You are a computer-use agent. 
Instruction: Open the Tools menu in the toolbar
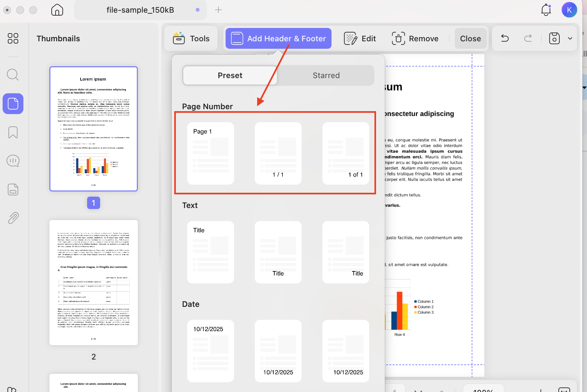[x=191, y=38]
